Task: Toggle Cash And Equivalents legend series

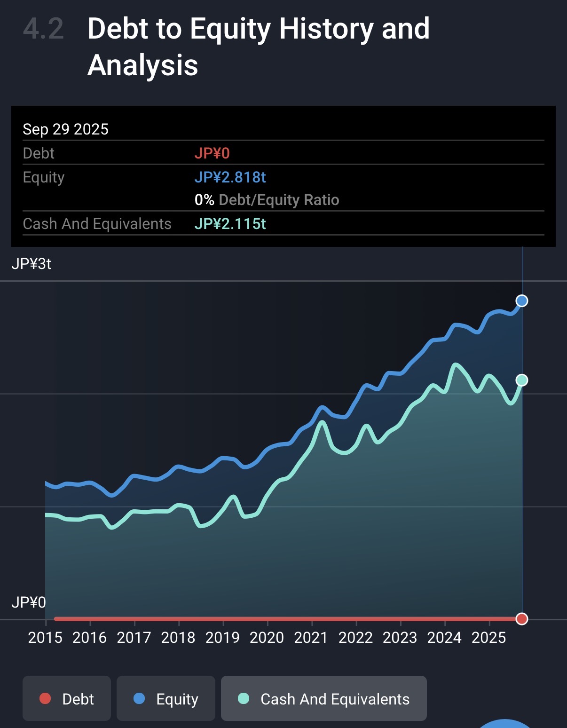Action: [323, 698]
